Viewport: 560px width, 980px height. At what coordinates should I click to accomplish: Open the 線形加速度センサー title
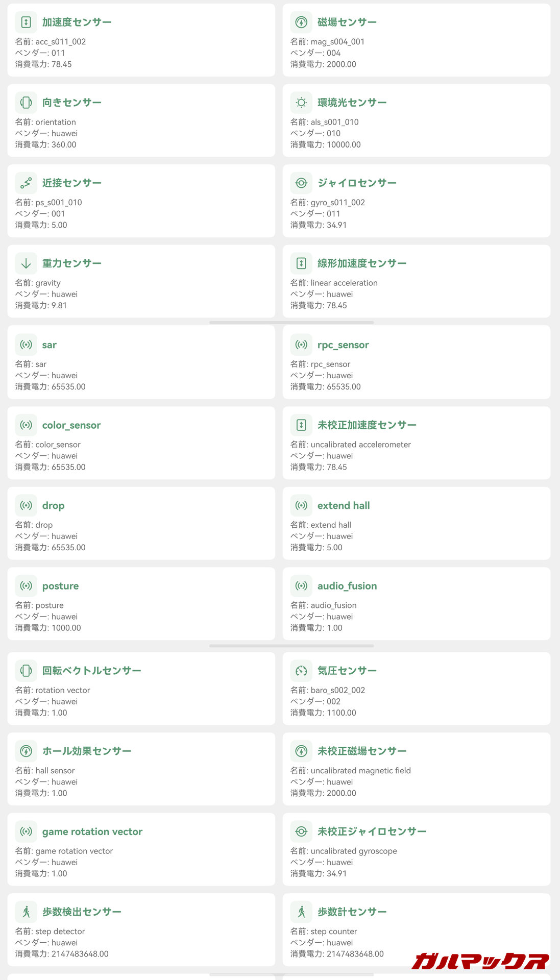[362, 263]
